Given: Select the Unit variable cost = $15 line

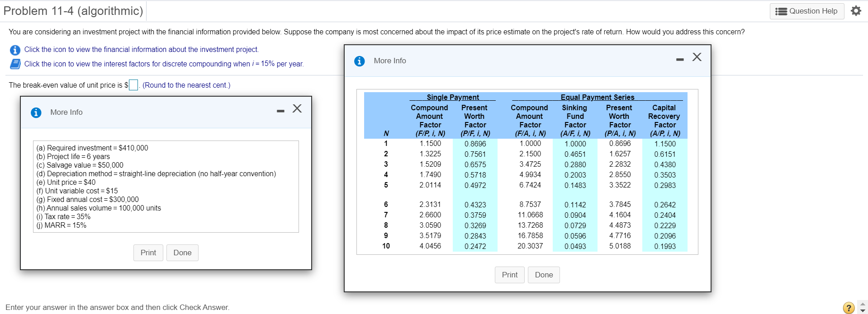Looking at the screenshot, I should click(77, 191).
